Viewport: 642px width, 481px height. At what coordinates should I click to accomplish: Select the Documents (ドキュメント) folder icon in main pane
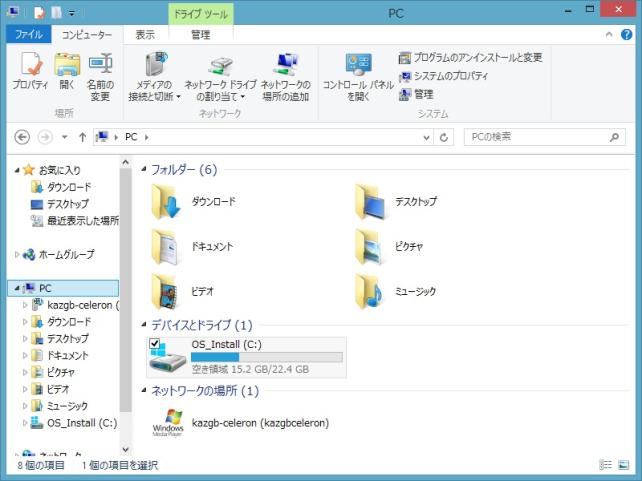(165, 246)
